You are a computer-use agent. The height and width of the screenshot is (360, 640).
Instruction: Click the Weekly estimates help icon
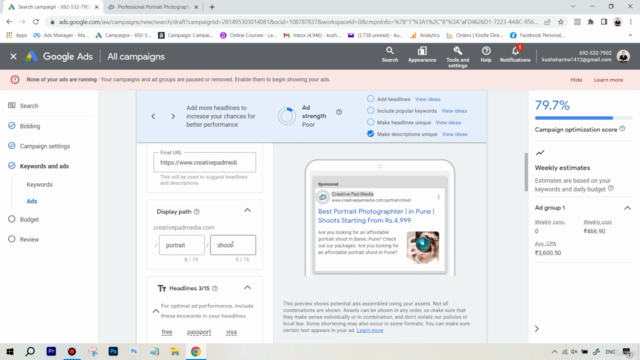tap(611, 188)
